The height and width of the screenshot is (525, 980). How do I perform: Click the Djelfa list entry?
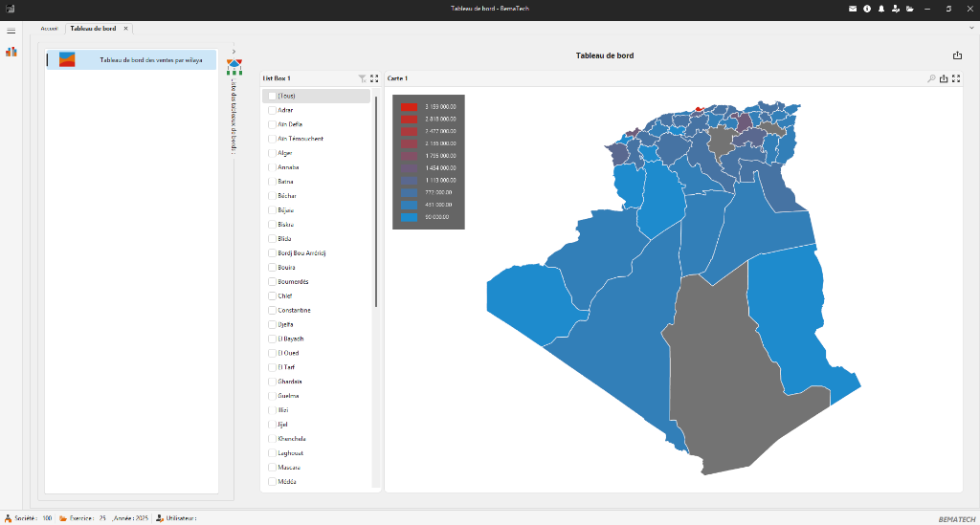pos(285,324)
